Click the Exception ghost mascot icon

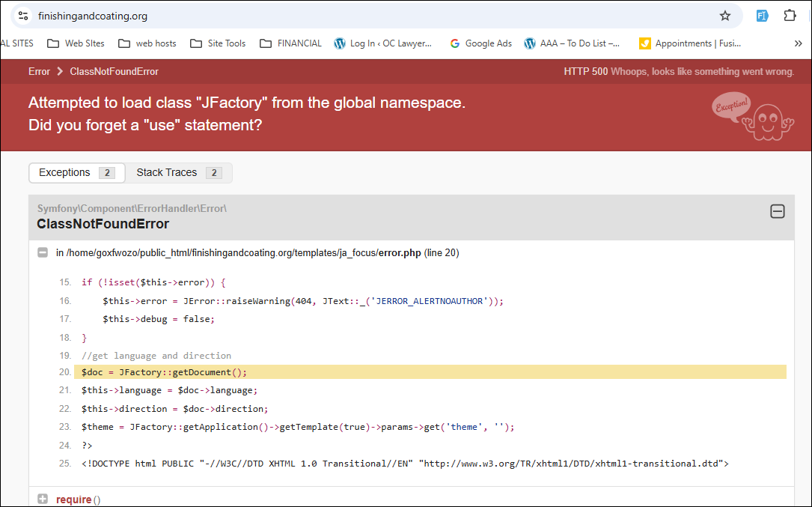click(x=751, y=114)
